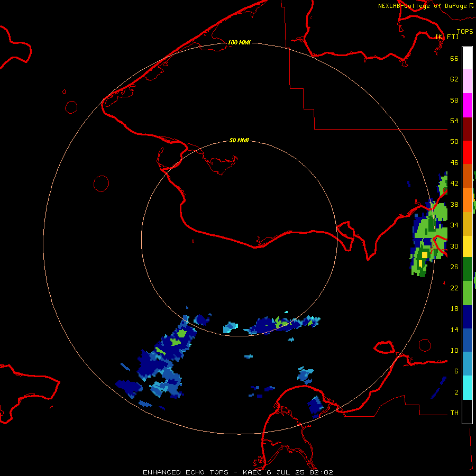Click the '42' legend value
The width and height of the screenshot is (476, 476).
[x=454, y=183]
